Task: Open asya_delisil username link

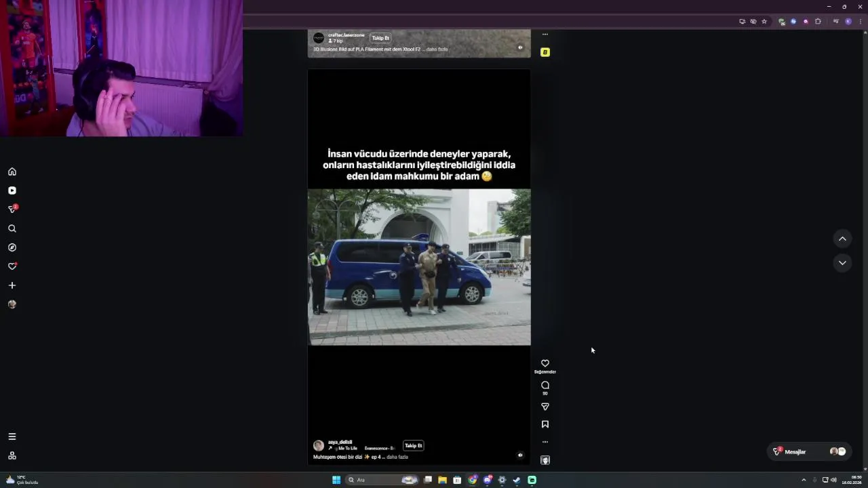Action: coord(340,442)
